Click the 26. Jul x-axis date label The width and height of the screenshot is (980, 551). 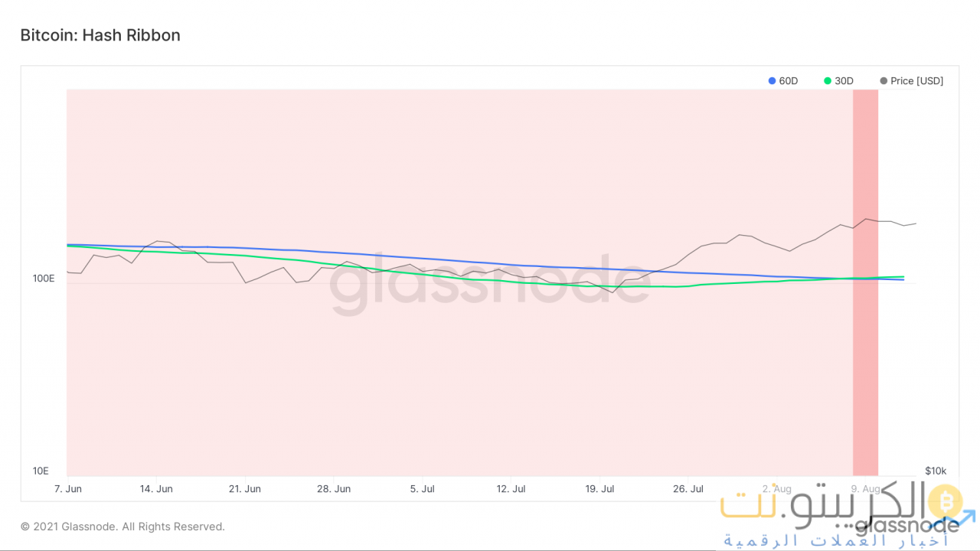(x=688, y=488)
